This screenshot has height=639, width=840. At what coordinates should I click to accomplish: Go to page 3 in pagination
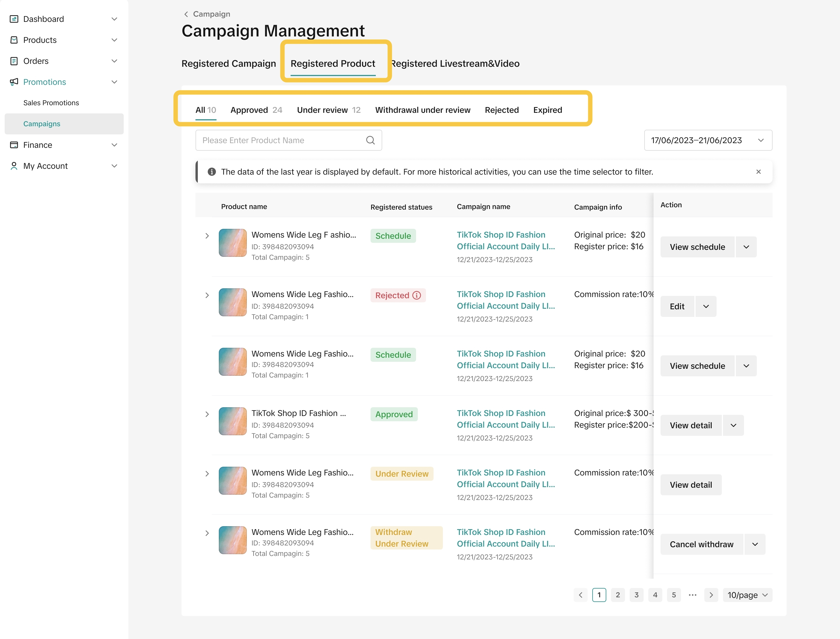(x=636, y=595)
